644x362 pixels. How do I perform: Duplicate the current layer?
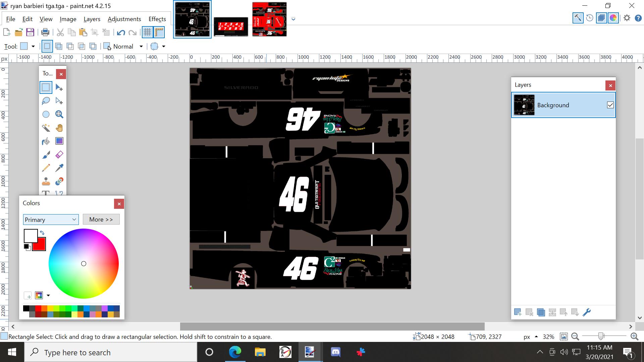[x=541, y=312]
